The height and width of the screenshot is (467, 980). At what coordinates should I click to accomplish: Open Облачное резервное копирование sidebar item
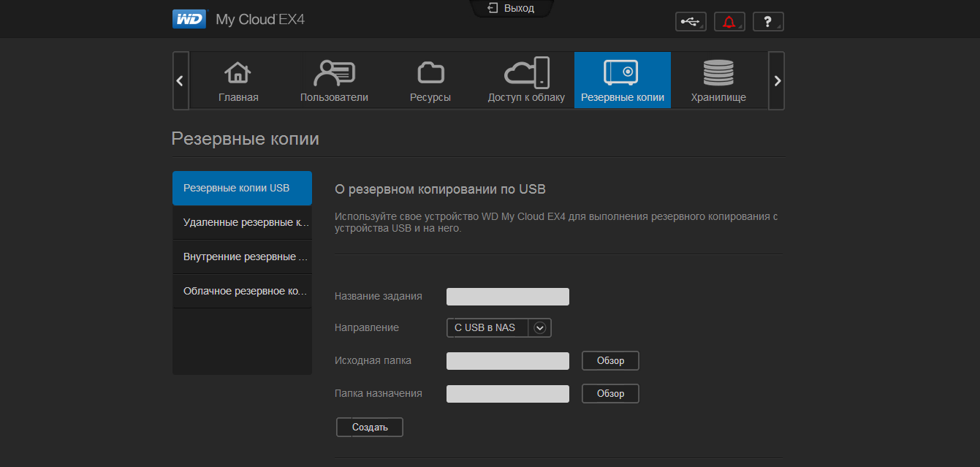pyautogui.click(x=242, y=291)
